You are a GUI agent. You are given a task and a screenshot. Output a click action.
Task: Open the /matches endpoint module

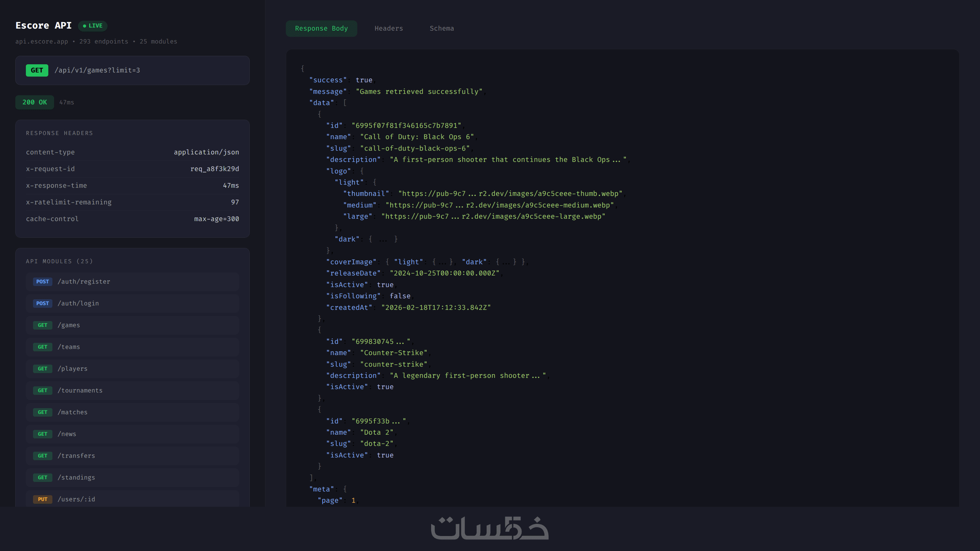(132, 412)
